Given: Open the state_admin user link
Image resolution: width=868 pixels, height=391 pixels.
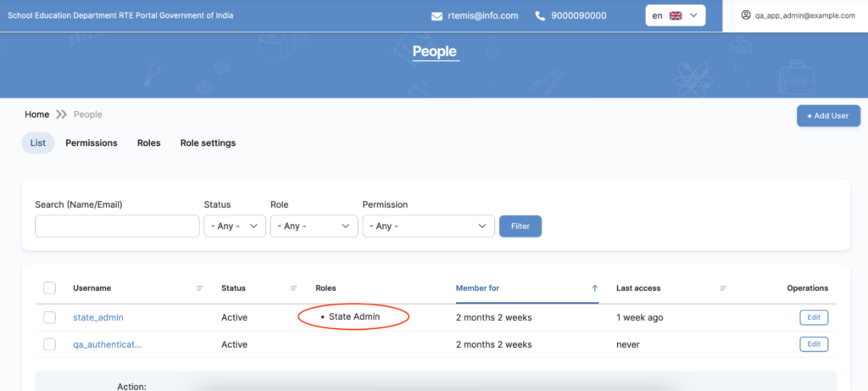Looking at the screenshot, I should (98, 317).
